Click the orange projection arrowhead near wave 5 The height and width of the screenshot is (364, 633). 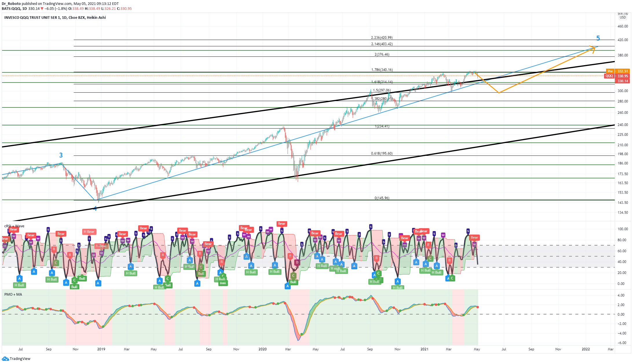click(x=593, y=49)
